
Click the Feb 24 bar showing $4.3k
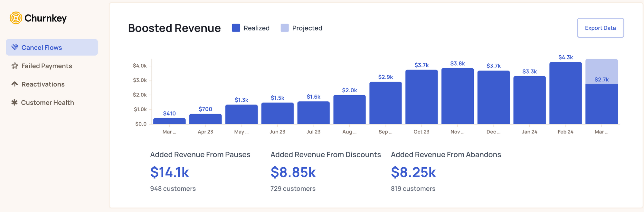(565, 93)
